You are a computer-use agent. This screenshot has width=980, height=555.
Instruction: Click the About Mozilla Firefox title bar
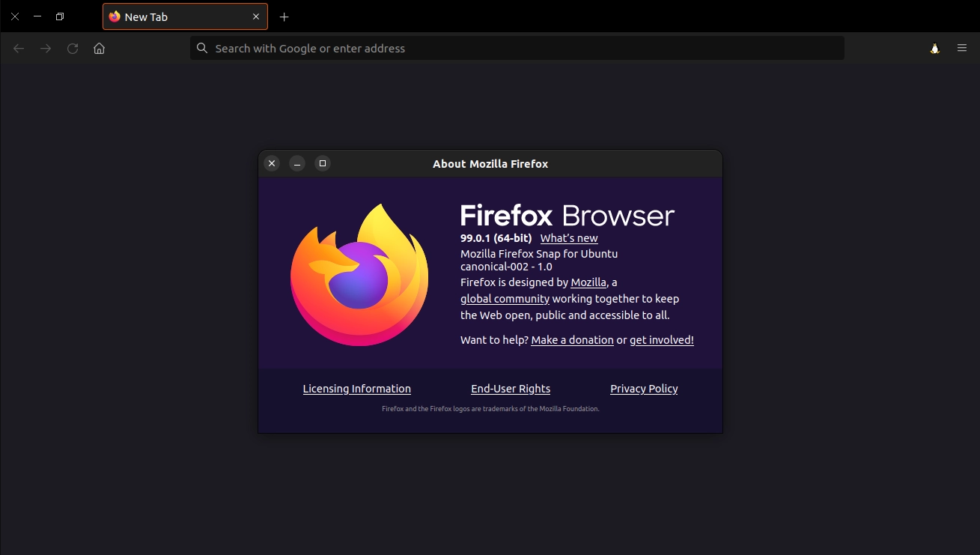coord(490,163)
